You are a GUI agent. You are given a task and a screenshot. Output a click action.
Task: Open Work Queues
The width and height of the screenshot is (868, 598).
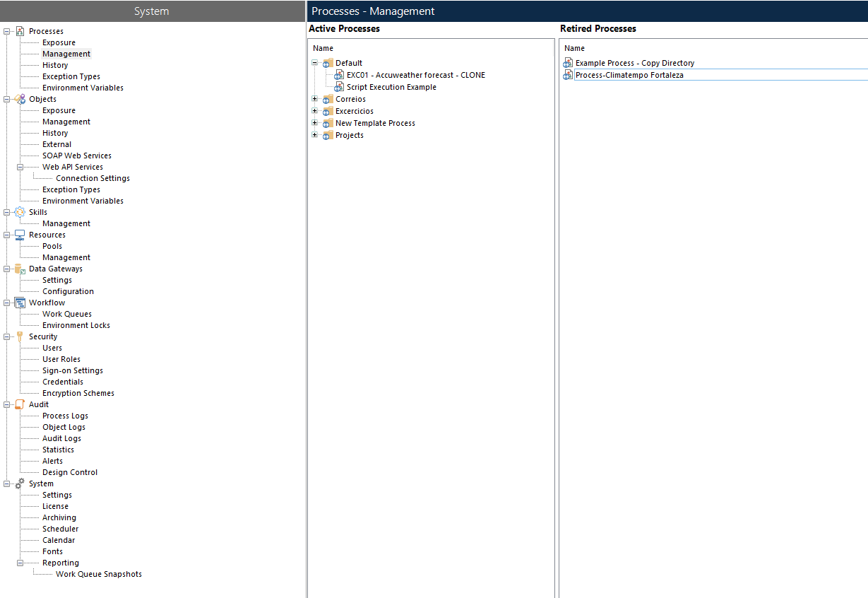tap(67, 314)
